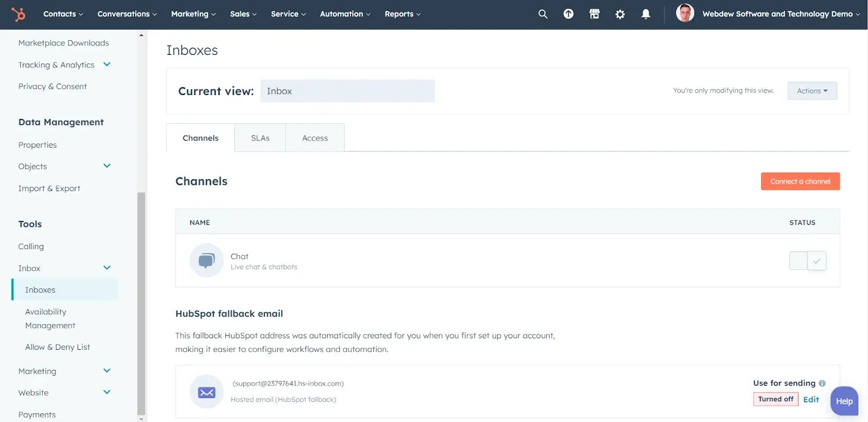868x422 pixels.
Task: Toggle the Chat channel status switch
Action: [x=808, y=261]
